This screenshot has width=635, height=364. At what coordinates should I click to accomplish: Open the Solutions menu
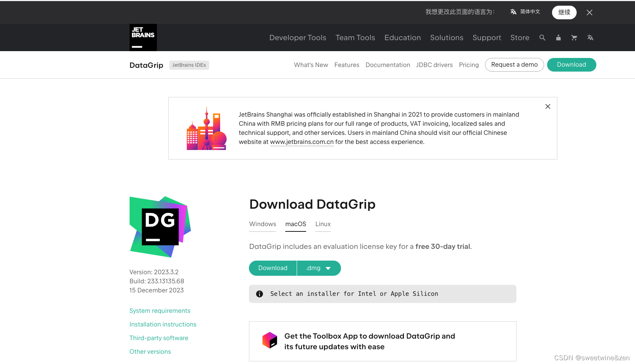coord(447,37)
